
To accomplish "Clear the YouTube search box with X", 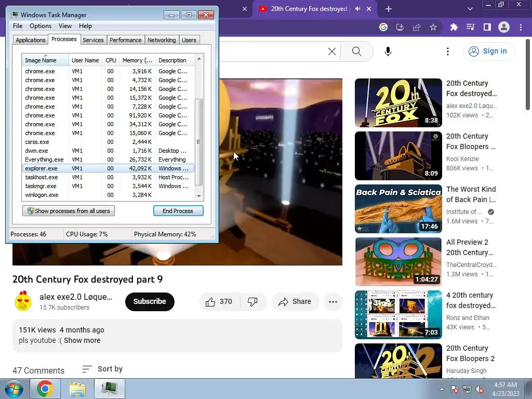I will tap(332, 51).
